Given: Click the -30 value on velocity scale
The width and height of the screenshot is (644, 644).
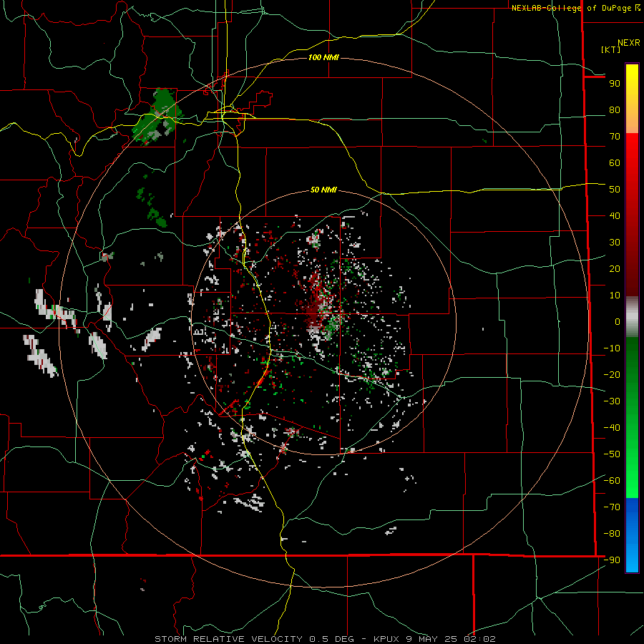Looking at the screenshot, I should click(x=612, y=401).
